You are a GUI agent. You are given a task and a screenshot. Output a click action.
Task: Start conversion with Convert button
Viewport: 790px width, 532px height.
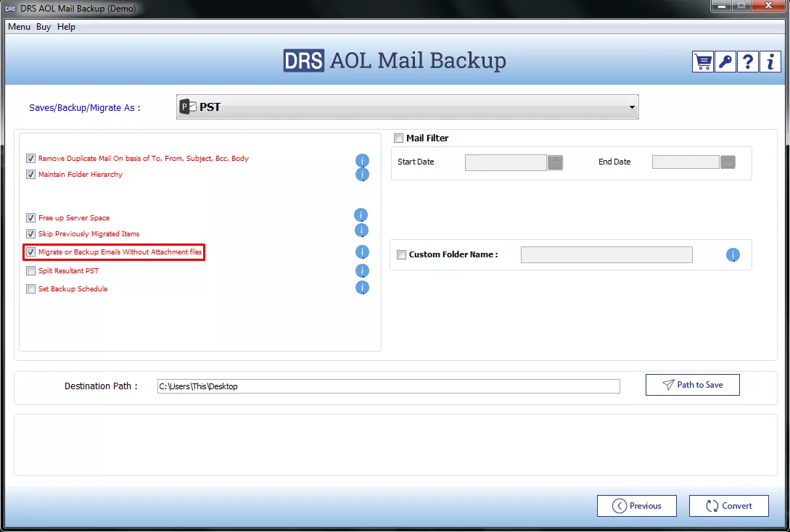coord(729,506)
